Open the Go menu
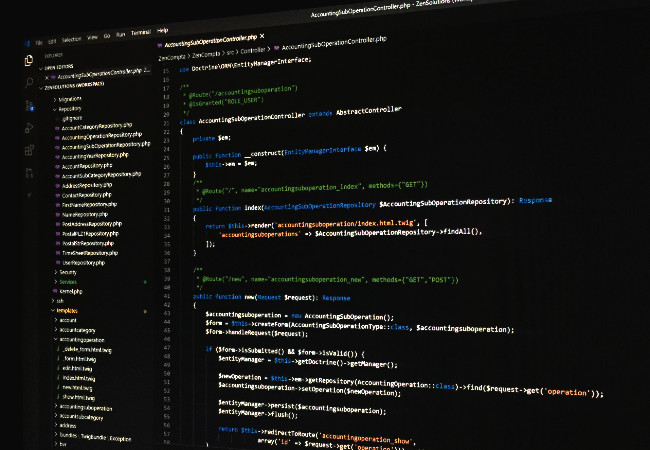650x450 pixels. coord(107,36)
